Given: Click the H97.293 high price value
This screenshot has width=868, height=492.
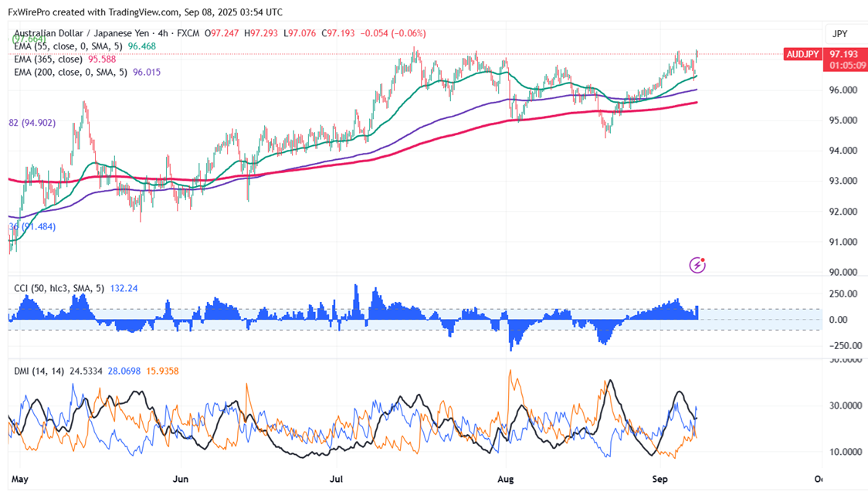Looking at the screenshot, I should tap(261, 33).
